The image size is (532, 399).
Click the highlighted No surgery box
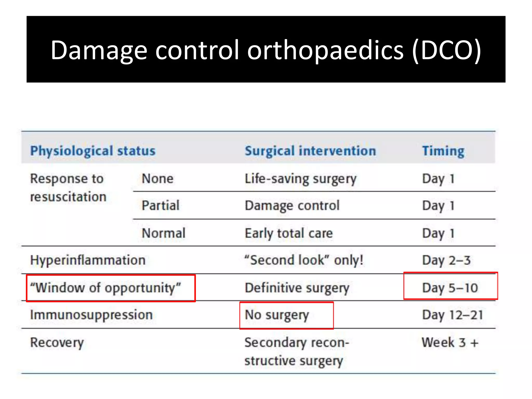(x=287, y=315)
